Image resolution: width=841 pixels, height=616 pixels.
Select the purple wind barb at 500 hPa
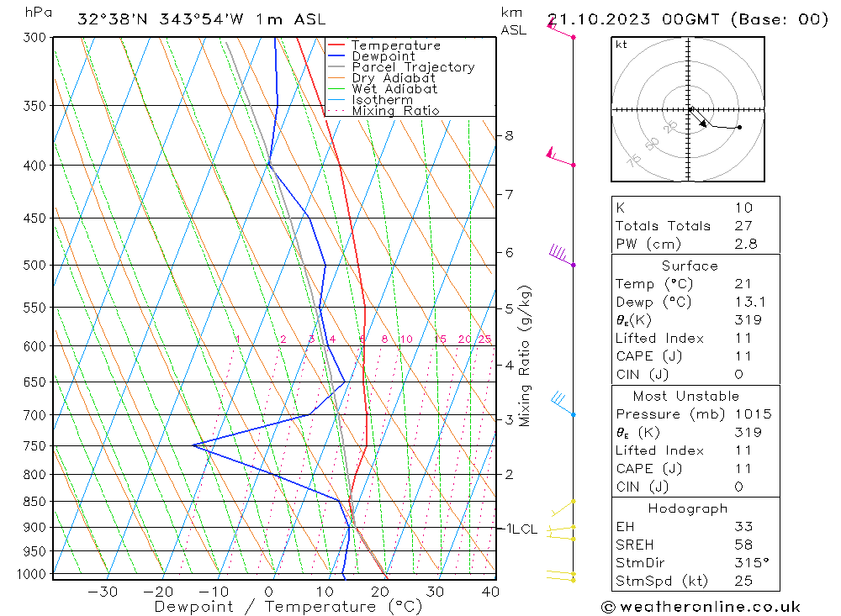point(562,255)
